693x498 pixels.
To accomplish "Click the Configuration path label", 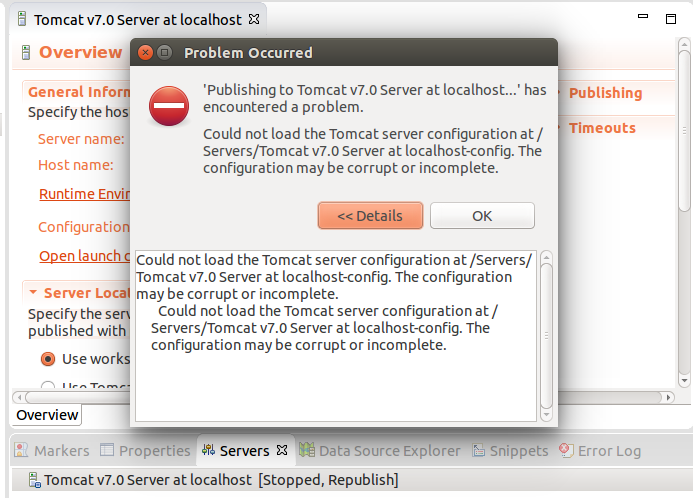I will [x=84, y=227].
